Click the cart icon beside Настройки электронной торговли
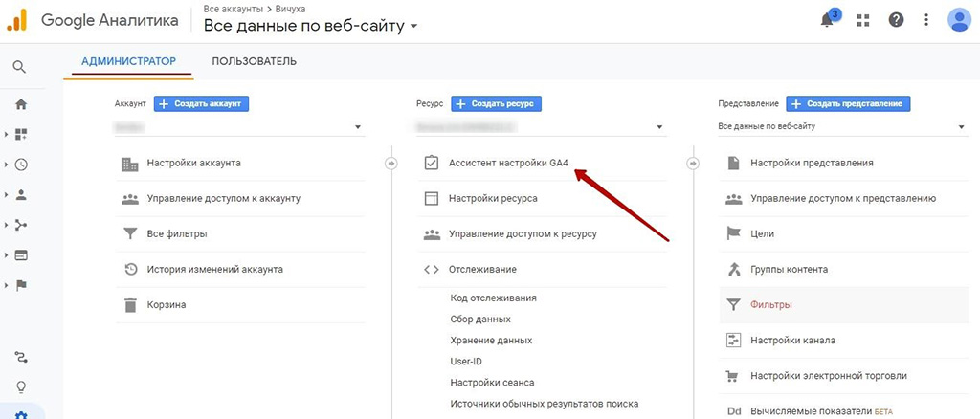Image resolution: width=980 pixels, height=419 pixels. pos(733,377)
